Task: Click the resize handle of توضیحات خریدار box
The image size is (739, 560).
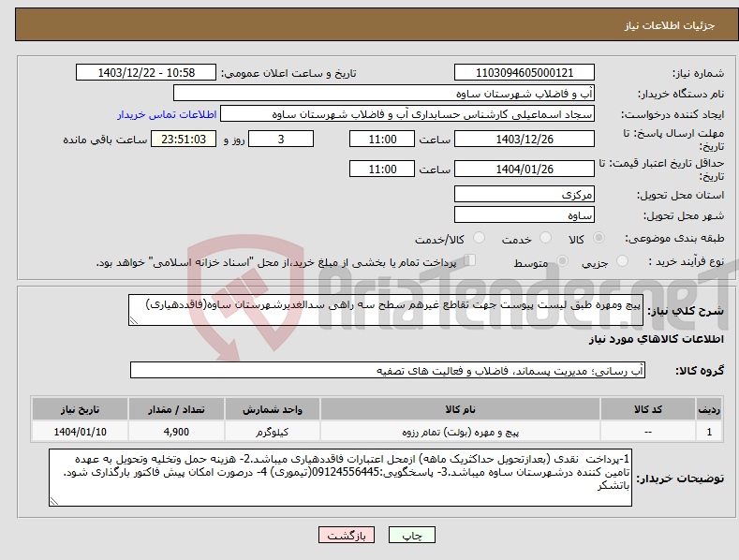Action: click(54, 501)
